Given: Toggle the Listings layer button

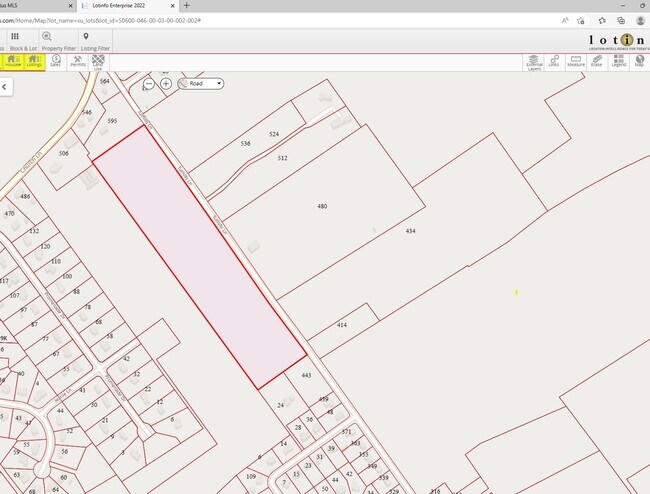Looking at the screenshot, I should (34, 61).
